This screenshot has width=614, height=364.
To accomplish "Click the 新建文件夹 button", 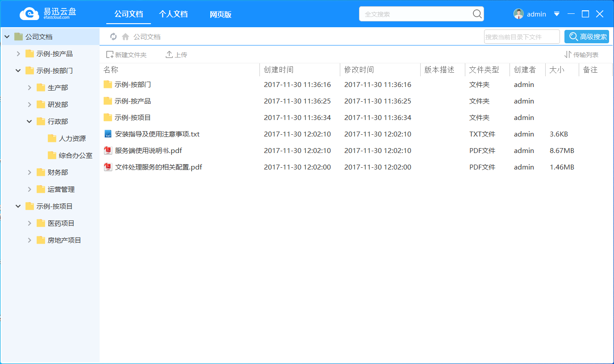I will pyautogui.click(x=127, y=54).
